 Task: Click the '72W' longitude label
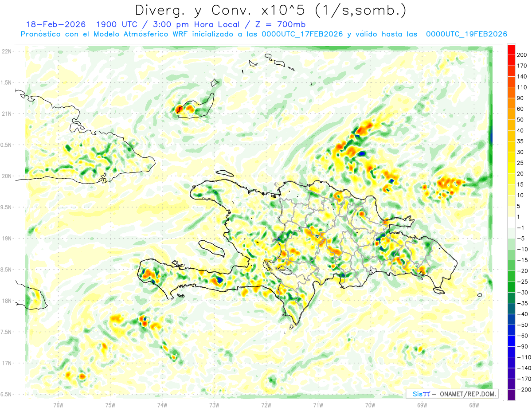coord(266,405)
